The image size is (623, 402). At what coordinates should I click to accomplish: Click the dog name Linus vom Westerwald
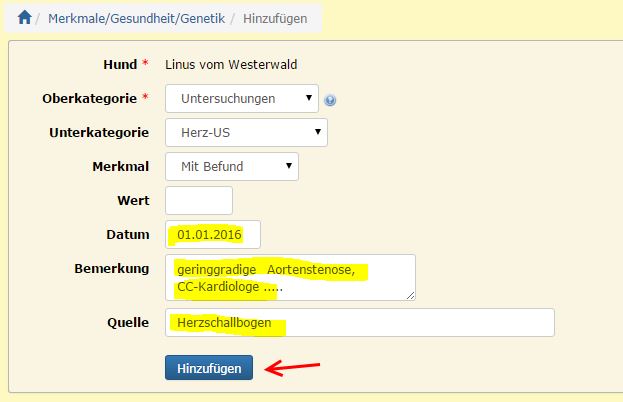(231, 65)
